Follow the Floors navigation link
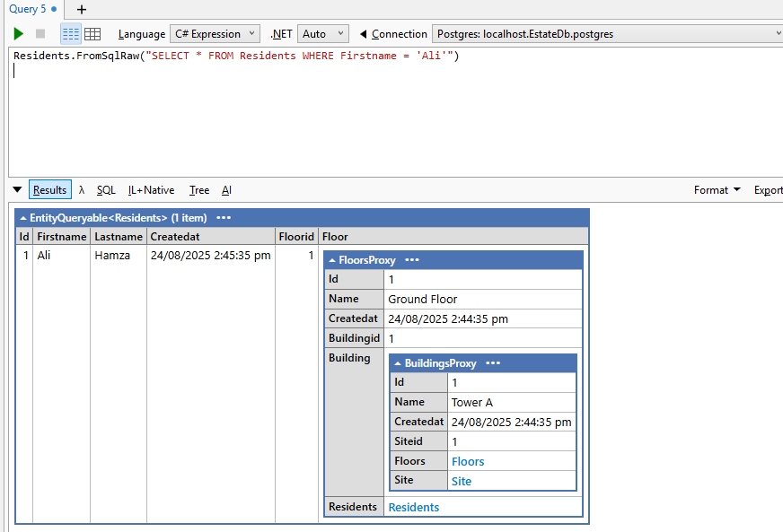Screen dimensions: 783x532 468,461
